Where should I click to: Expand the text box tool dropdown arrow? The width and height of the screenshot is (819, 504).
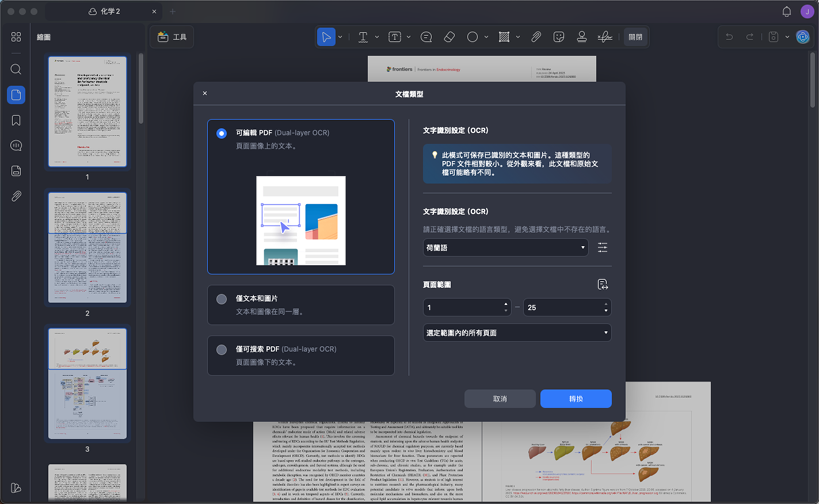tap(409, 37)
